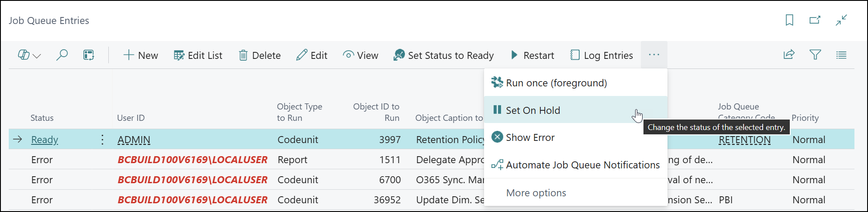Click Set Status to Ready
Screen dimensions: 868x212
pos(443,55)
